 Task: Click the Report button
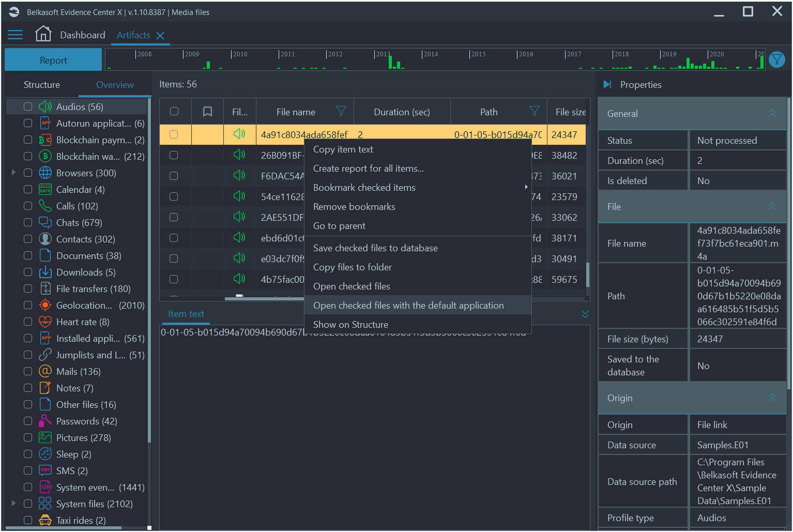(53, 60)
